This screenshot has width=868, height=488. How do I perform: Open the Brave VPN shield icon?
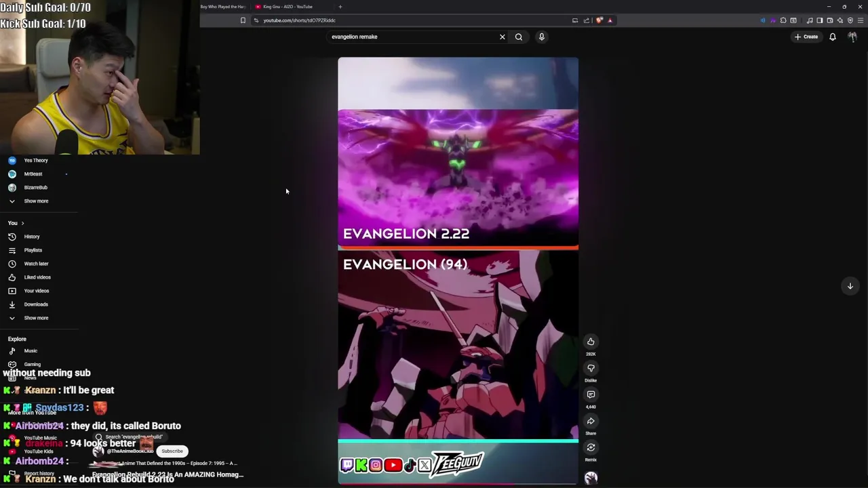tap(850, 20)
